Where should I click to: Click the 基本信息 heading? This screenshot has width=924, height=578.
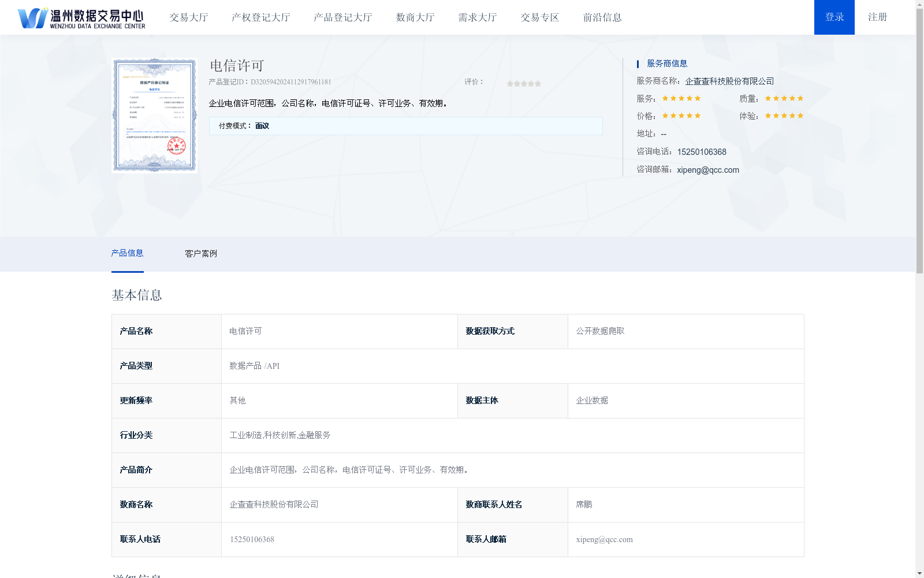[137, 295]
